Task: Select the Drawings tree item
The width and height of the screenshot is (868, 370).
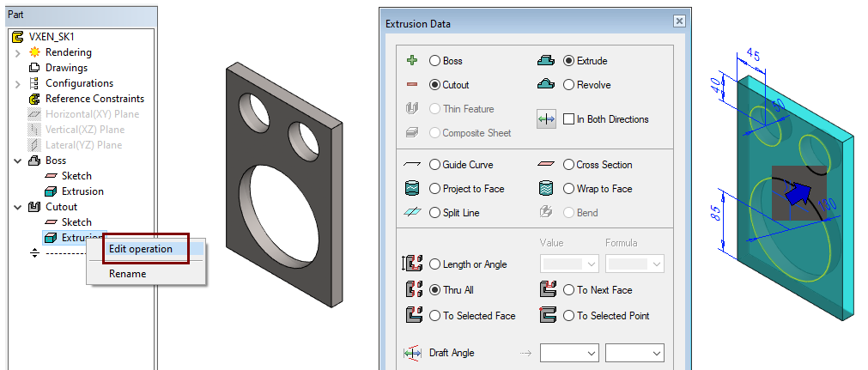Action: (66, 68)
